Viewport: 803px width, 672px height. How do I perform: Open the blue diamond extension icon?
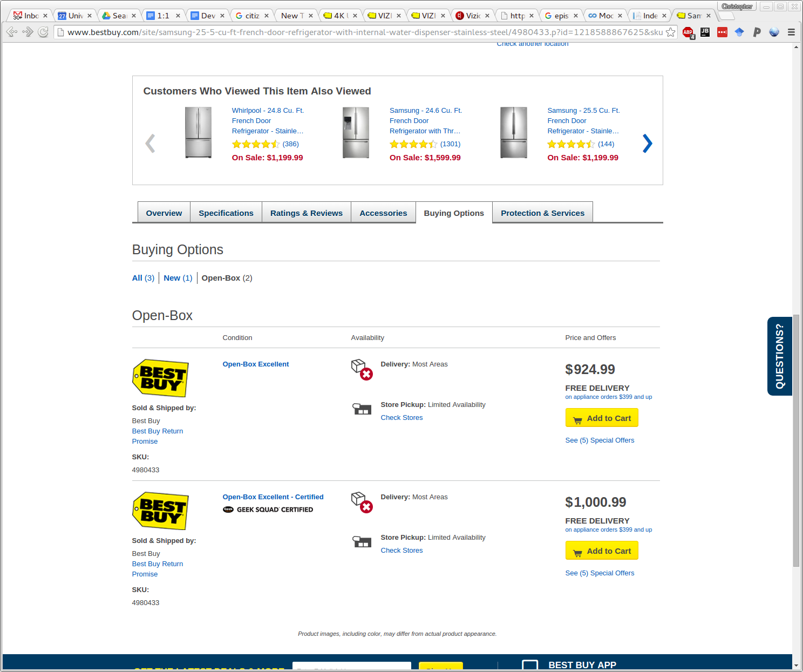point(739,32)
